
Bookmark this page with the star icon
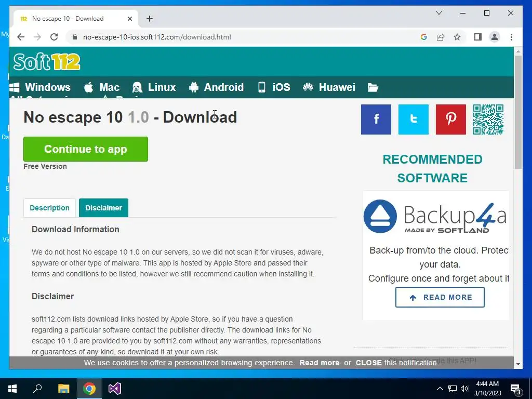(x=457, y=37)
